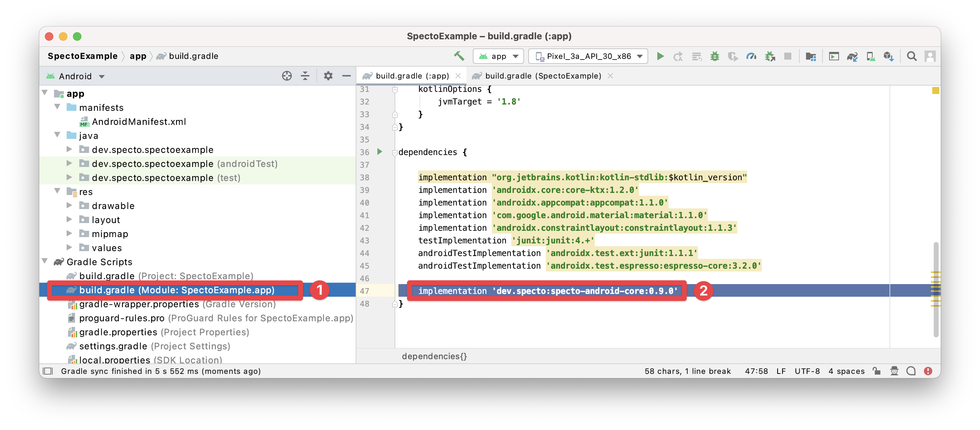This screenshot has height=430, width=980.
Task: Collapse the Gradle Scripts node
Action: tap(45, 261)
